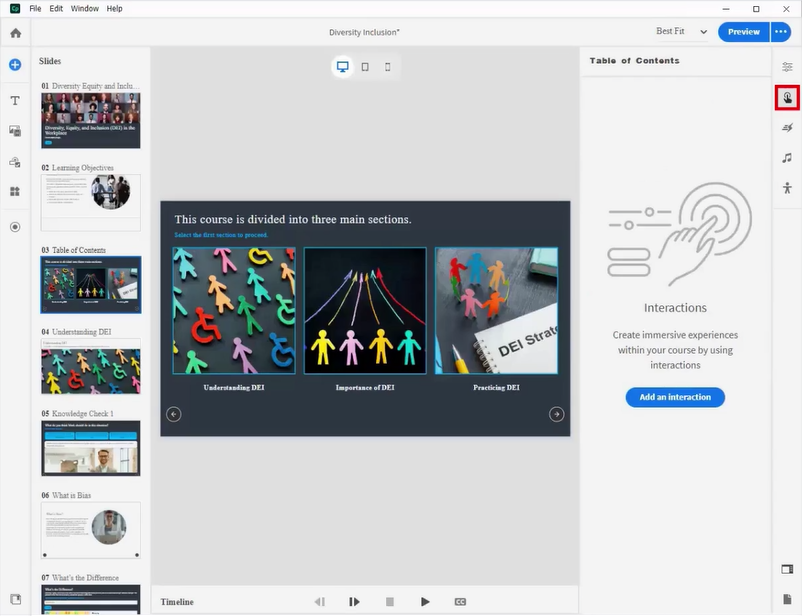Open the Interactions panel icon
802x616 pixels.
pyautogui.click(x=787, y=98)
